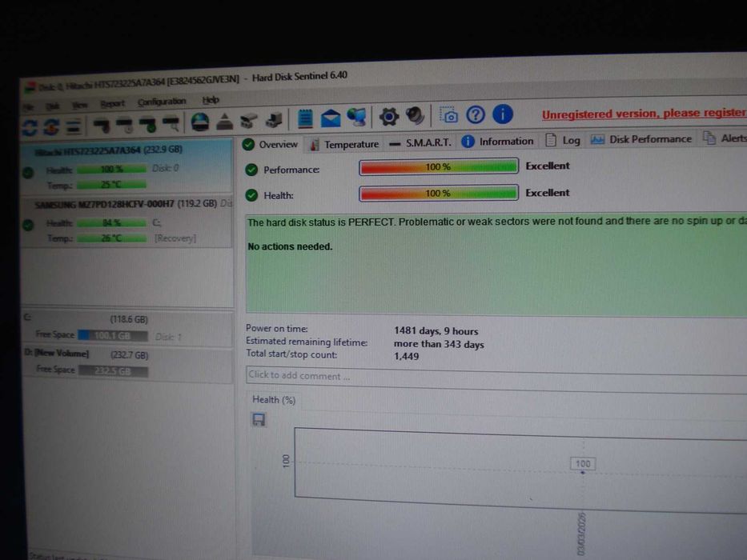Click the 'Excellent' label beside Performance bar
747x560 pixels.
pos(548,166)
